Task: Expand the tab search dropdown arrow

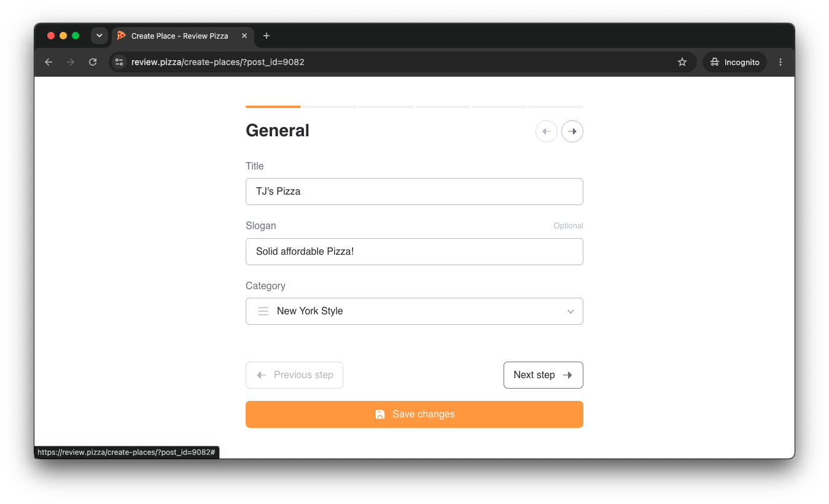Action: (99, 36)
